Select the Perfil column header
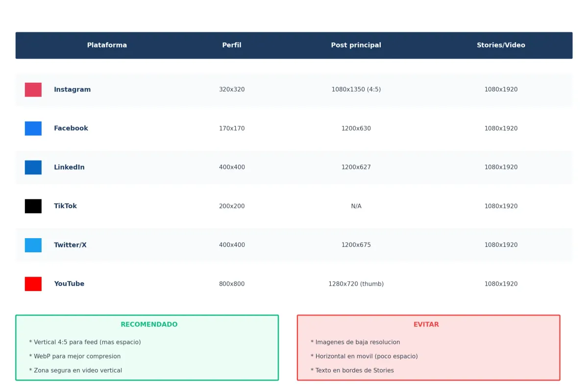 tap(232, 45)
